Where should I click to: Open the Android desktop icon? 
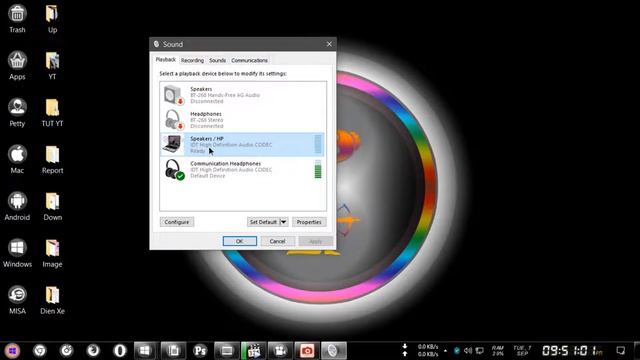tap(17, 206)
